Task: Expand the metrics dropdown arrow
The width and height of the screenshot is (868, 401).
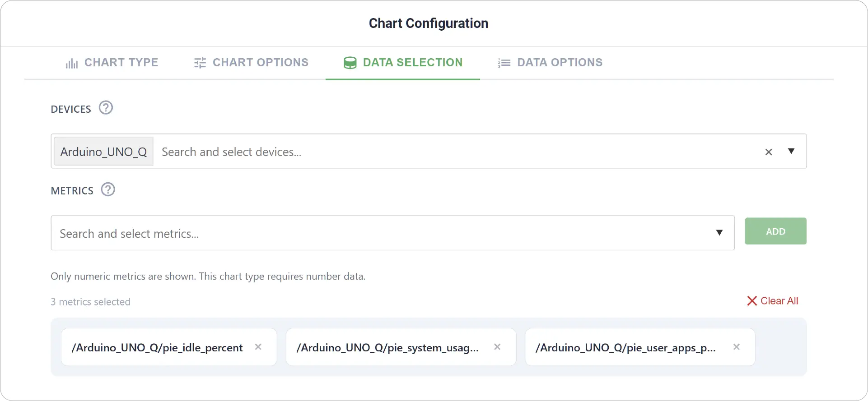Action: coord(719,233)
